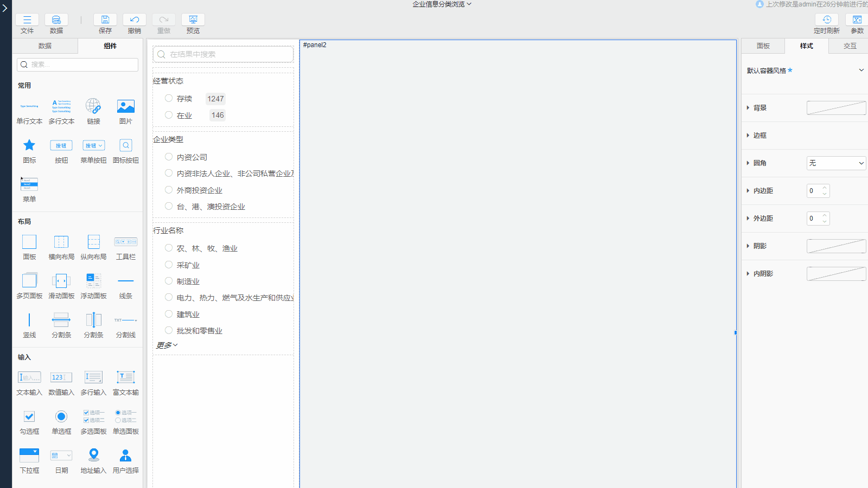Open the 圆角 corner radius dropdown
Viewport: 868px width, 488px height.
[x=836, y=163]
